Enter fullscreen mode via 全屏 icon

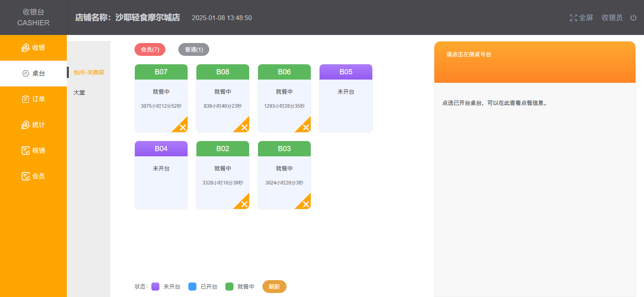pos(581,18)
